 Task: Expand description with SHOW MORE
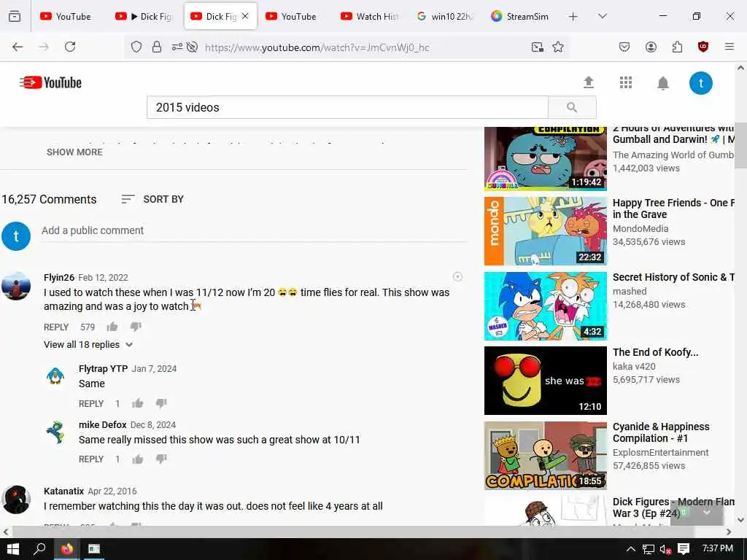pyautogui.click(x=74, y=152)
